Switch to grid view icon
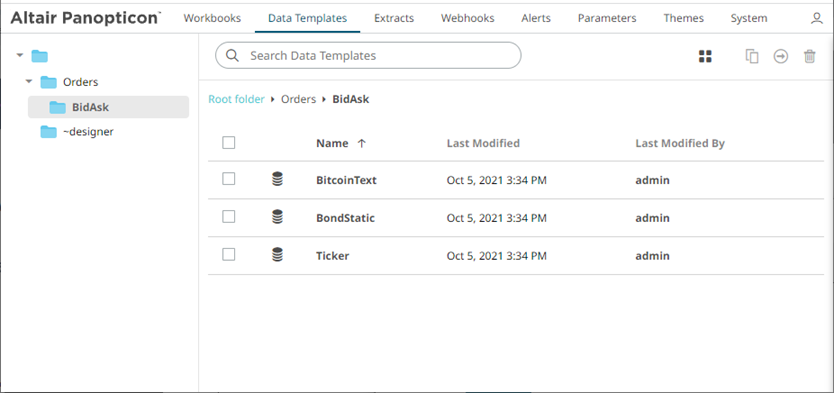This screenshot has height=393, width=834. (x=705, y=56)
